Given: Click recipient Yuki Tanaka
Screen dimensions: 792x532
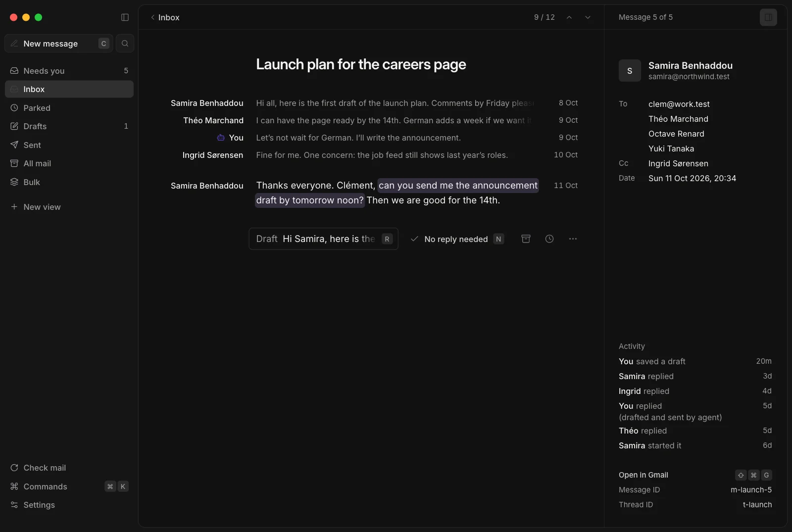Looking at the screenshot, I should point(671,148).
